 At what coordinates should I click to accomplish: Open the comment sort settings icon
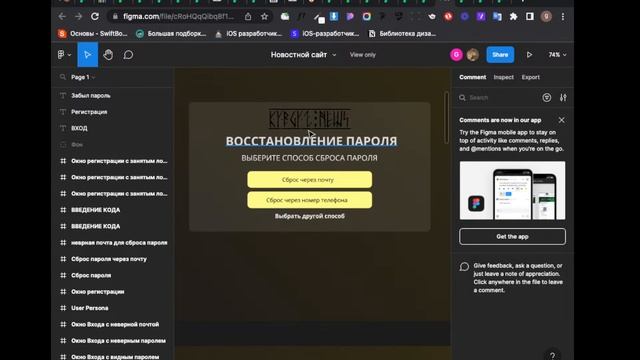[x=563, y=98]
